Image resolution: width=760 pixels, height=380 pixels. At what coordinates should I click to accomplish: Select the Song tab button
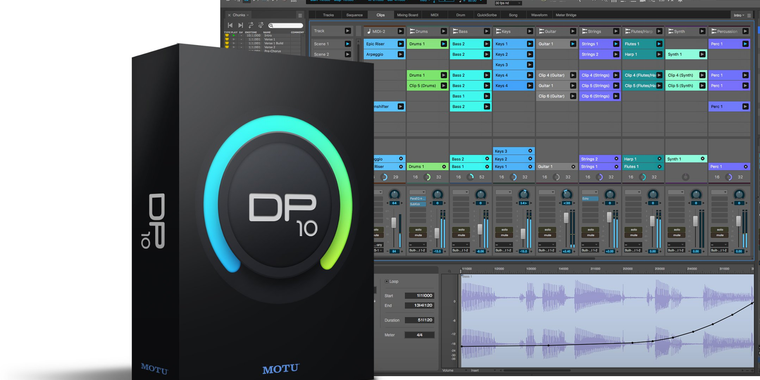pos(513,15)
